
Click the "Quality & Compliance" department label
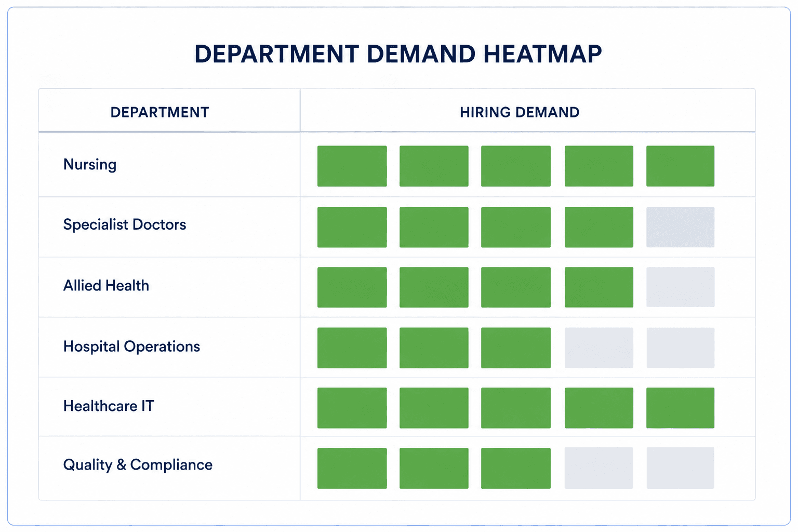click(138, 465)
